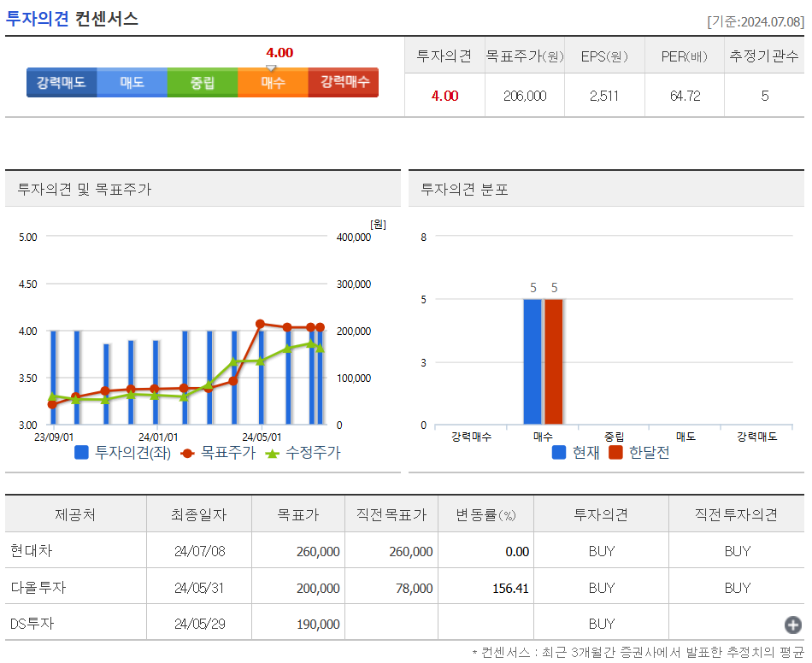Click the 제공처 column header

coord(75,514)
